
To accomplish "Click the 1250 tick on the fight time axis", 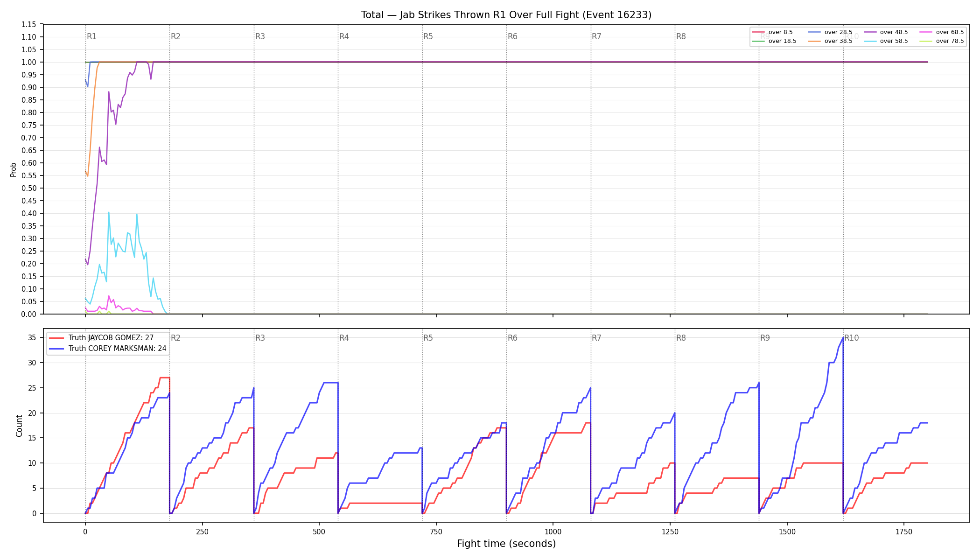I will [x=670, y=532].
